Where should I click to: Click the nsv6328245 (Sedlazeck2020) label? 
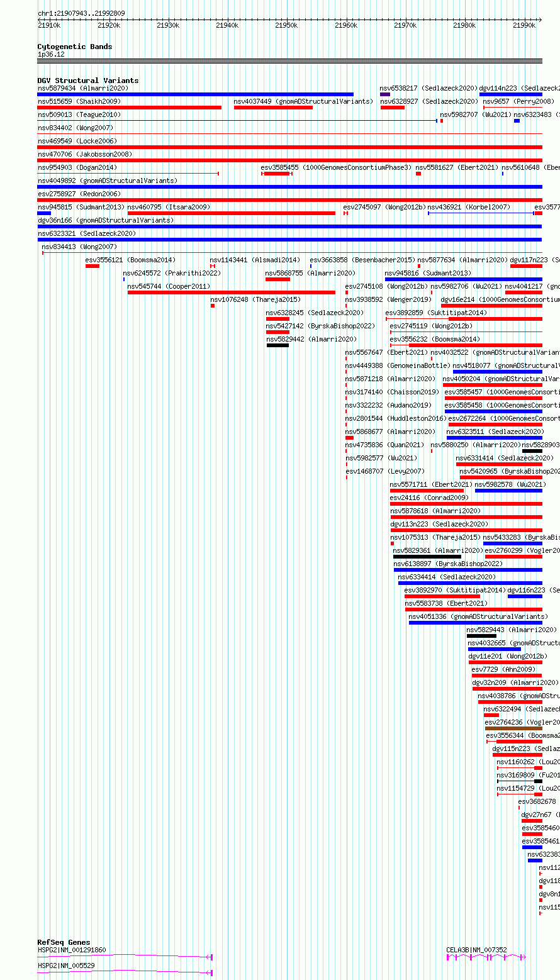(x=315, y=313)
